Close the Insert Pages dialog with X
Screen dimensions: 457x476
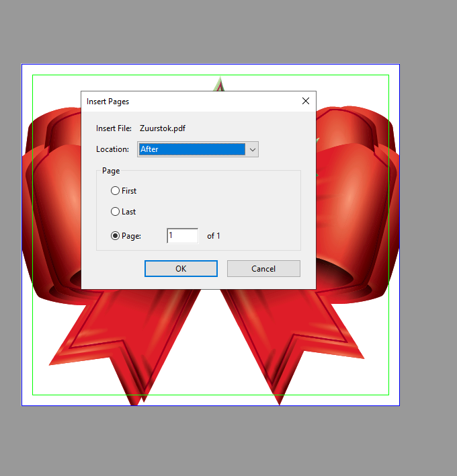pos(306,101)
